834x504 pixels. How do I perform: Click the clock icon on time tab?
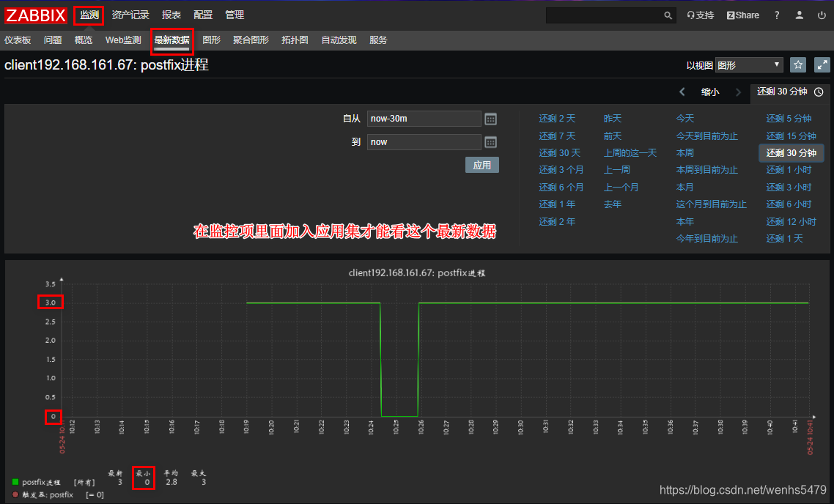tap(819, 92)
